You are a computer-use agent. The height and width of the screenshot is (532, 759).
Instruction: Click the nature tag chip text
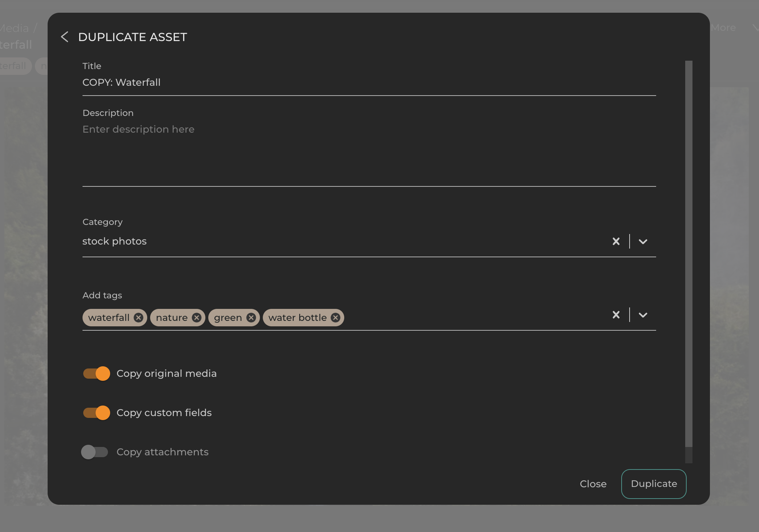pyautogui.click(x=172, y=318)
